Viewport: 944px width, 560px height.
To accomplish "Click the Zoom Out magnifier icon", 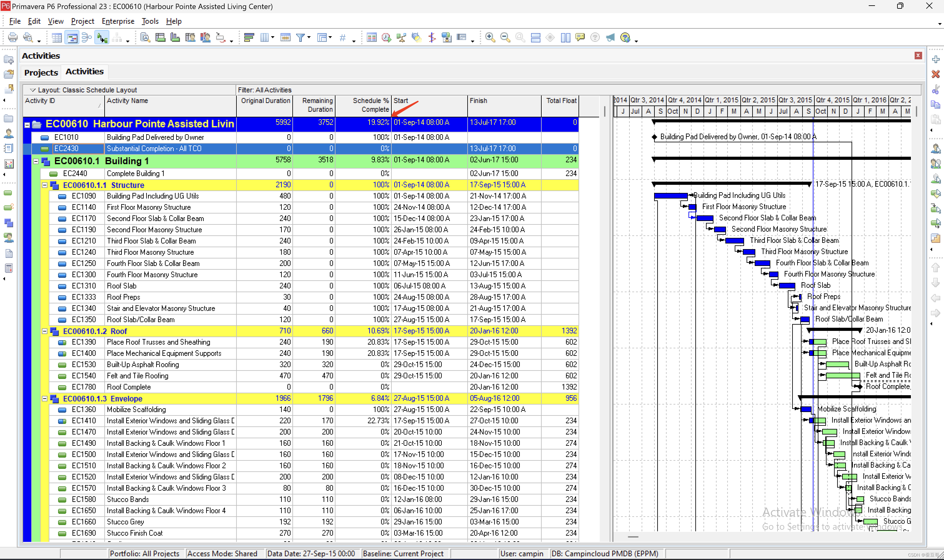I will tap(505, 37).
